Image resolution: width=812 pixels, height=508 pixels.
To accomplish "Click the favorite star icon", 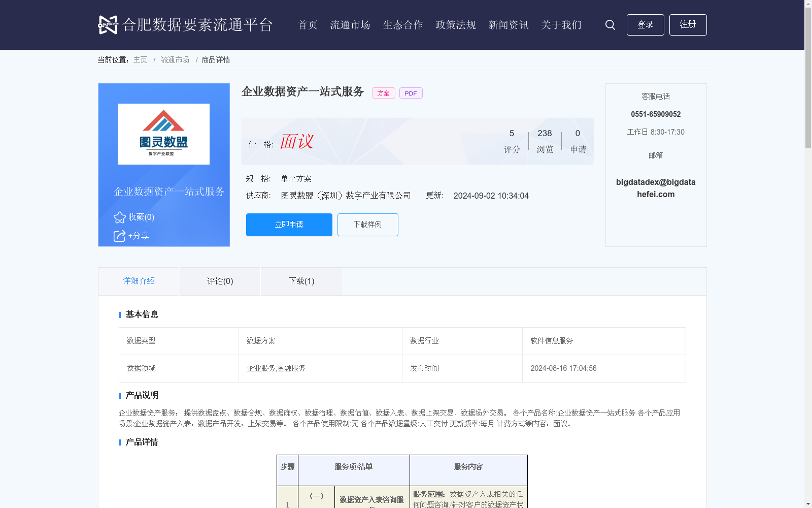I will point(120,217).
